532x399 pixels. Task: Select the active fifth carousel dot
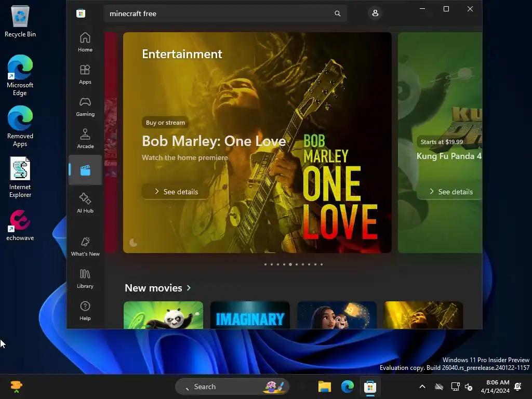[290, 264]
